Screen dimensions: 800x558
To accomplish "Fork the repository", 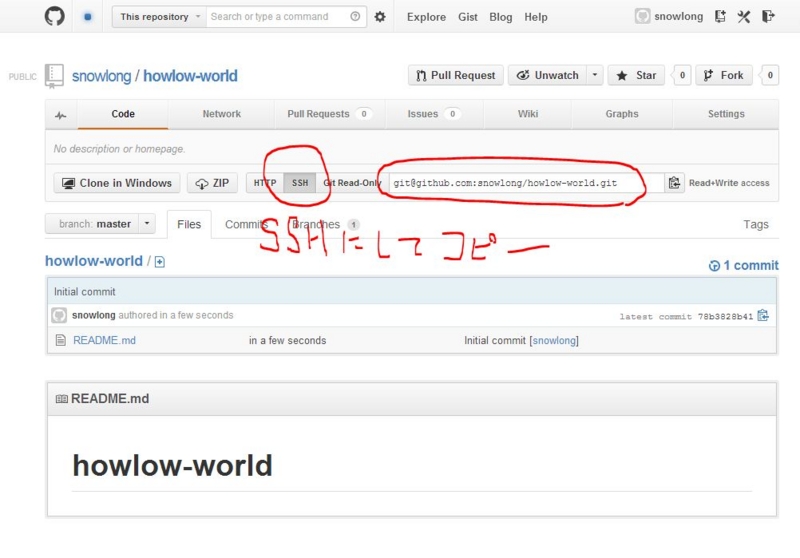I will [x=723, y=75].
